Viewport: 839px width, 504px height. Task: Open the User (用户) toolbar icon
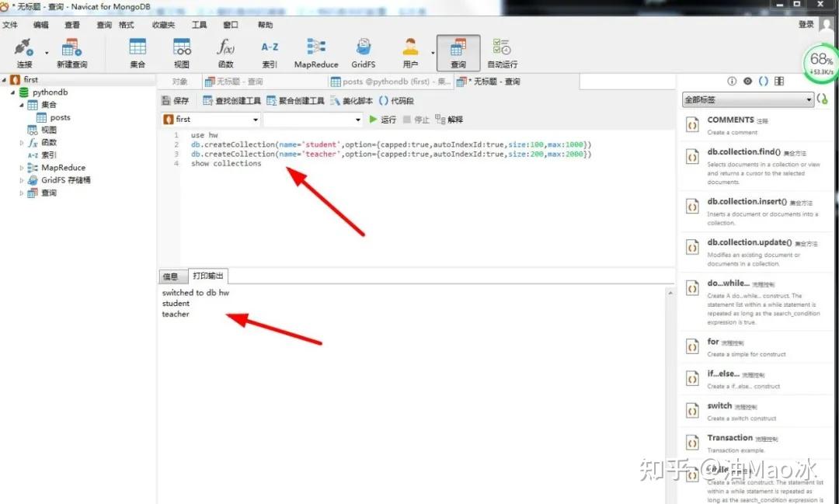(x=410, y=53)
